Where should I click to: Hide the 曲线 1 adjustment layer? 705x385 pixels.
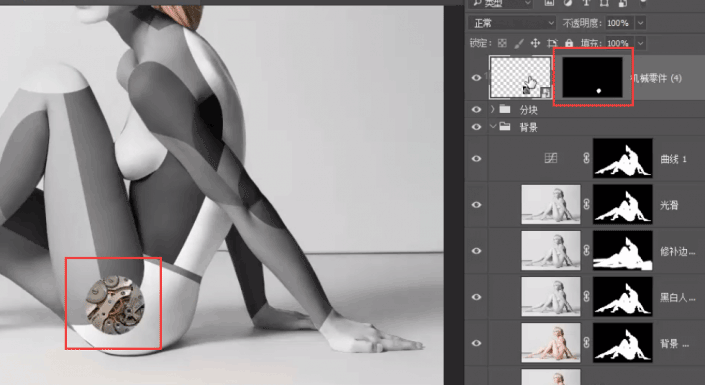pos(476,158)
